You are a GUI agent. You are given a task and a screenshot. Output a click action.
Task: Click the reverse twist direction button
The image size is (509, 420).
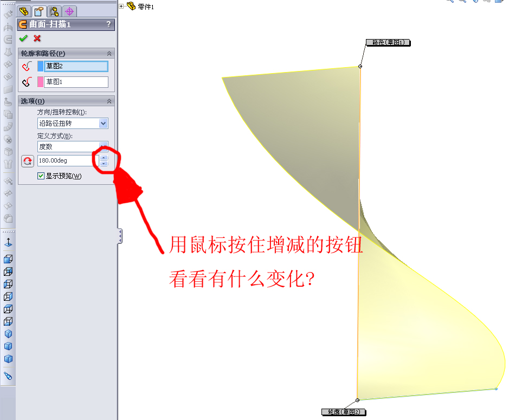point(28,161)
